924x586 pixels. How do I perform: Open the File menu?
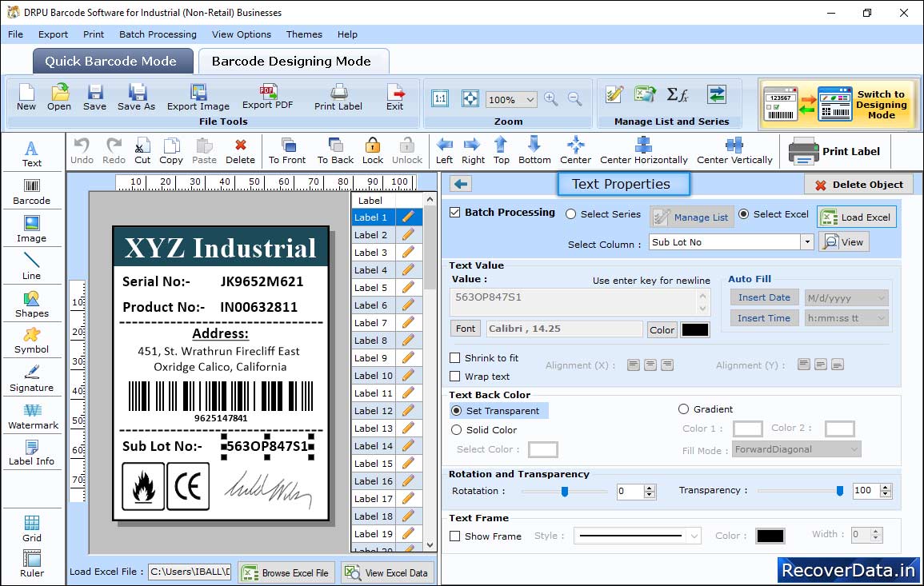pos(15,34)
